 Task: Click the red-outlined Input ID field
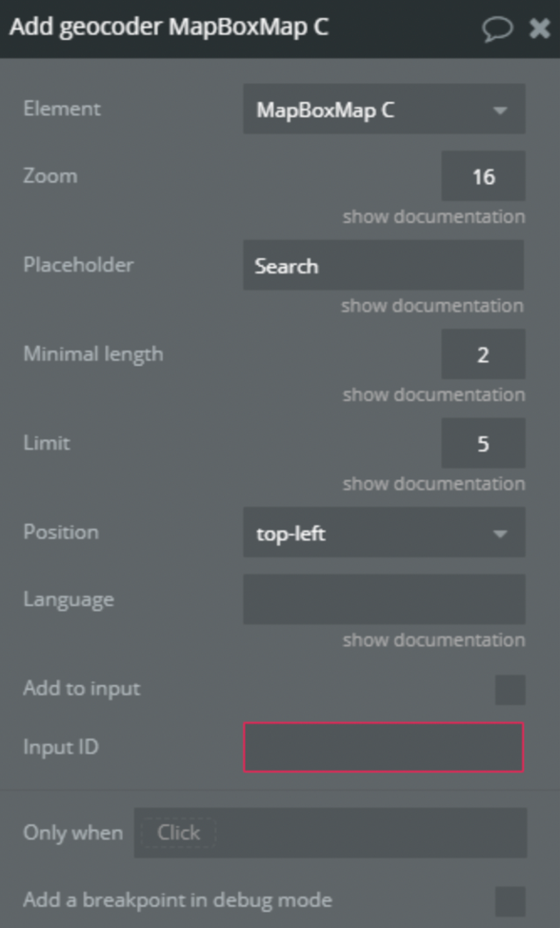(x=383, y=747)
